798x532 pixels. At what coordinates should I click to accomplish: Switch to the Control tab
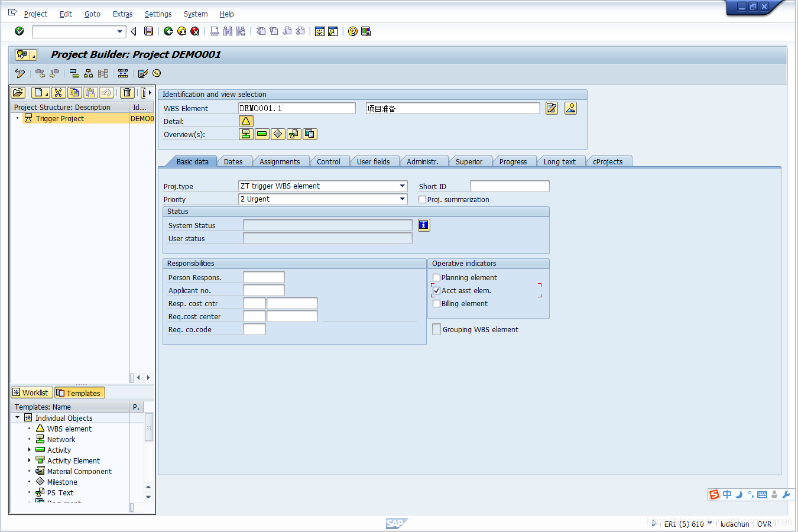[x=328, y=162]
